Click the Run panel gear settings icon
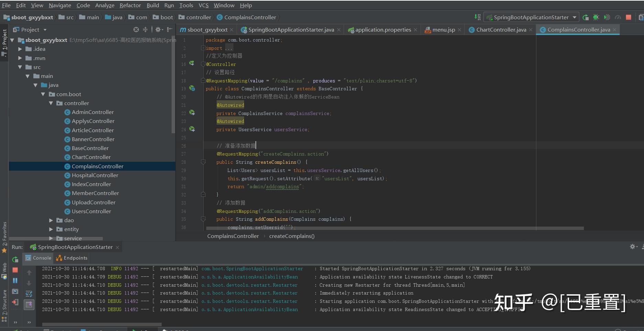Viewport: 644px width, 331px height. pos(633,247)
